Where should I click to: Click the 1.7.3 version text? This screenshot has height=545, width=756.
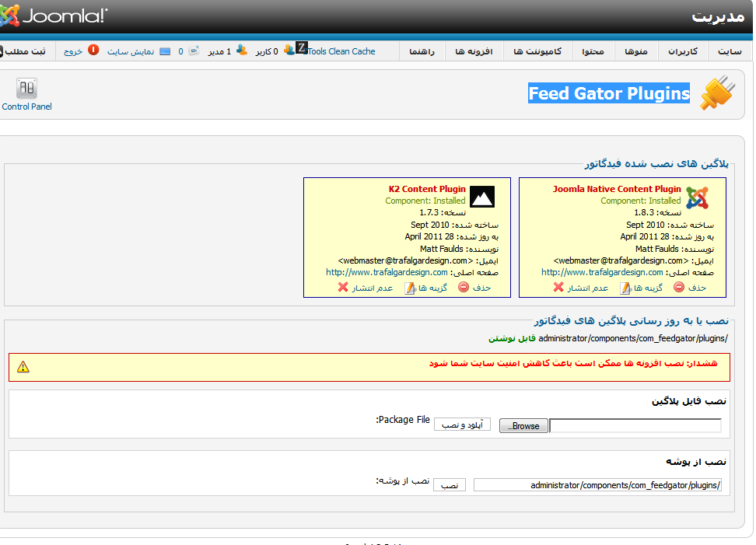coord(429,212)
